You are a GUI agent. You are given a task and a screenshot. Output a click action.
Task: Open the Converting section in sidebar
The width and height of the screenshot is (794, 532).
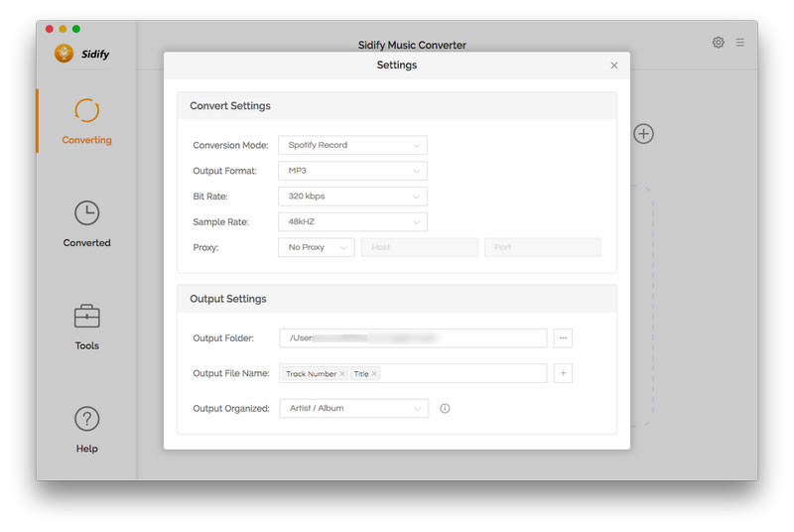pyautogui.click(x=86, y=121)
